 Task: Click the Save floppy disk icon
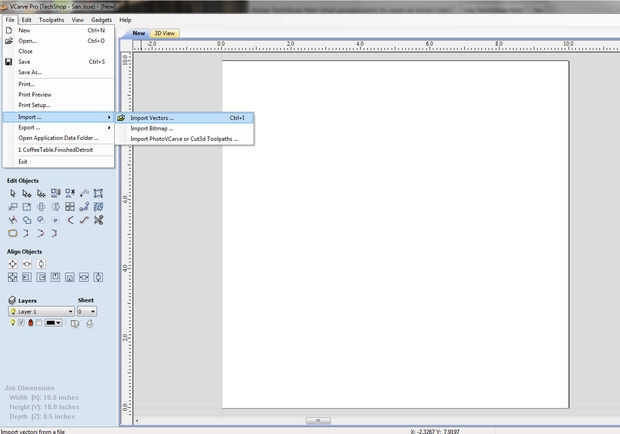(9, 62)
